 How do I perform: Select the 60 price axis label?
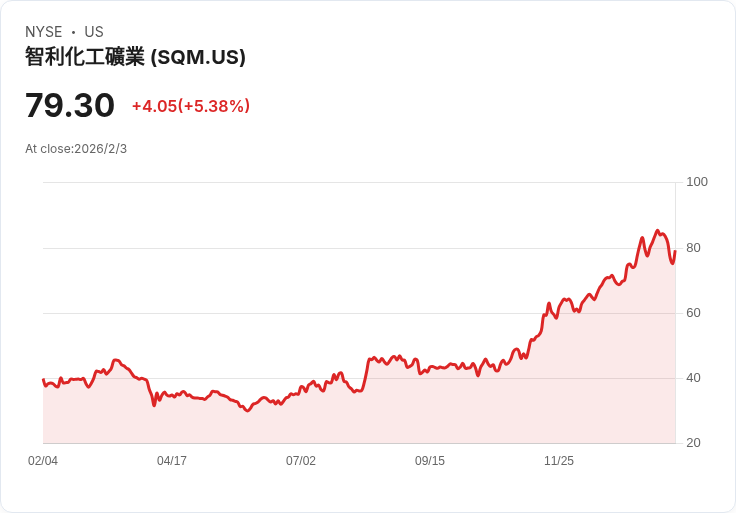(693, 313)
